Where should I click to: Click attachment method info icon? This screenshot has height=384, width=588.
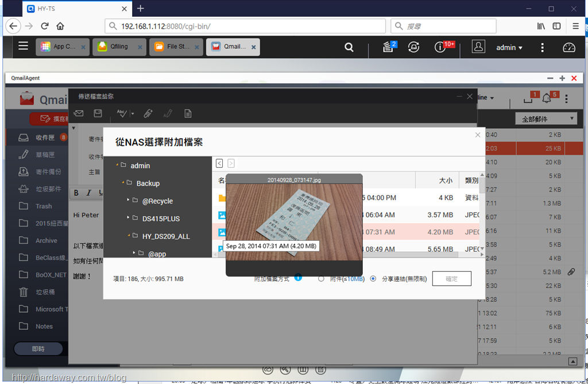point(298,278)
